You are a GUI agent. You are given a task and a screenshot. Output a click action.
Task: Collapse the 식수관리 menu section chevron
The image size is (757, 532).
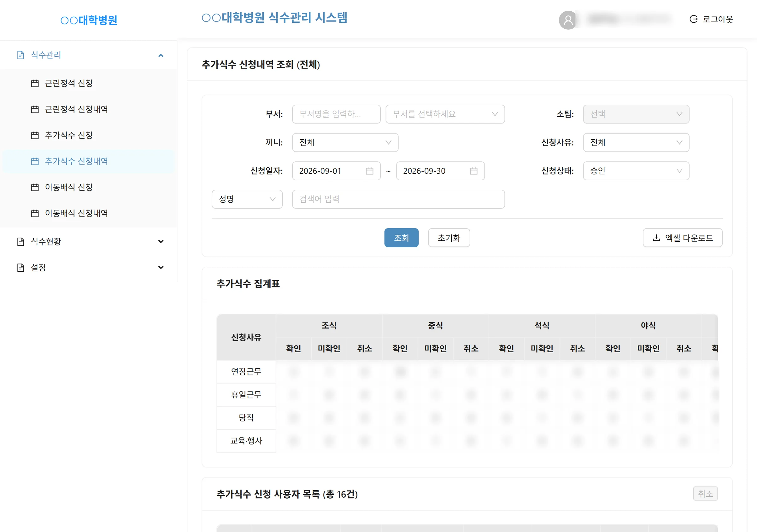click(161, 55)
